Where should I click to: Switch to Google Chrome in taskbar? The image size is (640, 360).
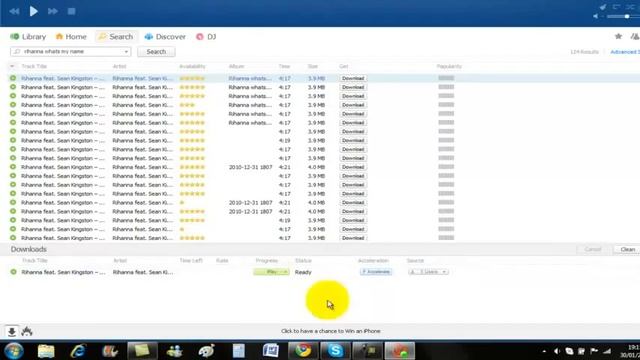tap(303, 351)
